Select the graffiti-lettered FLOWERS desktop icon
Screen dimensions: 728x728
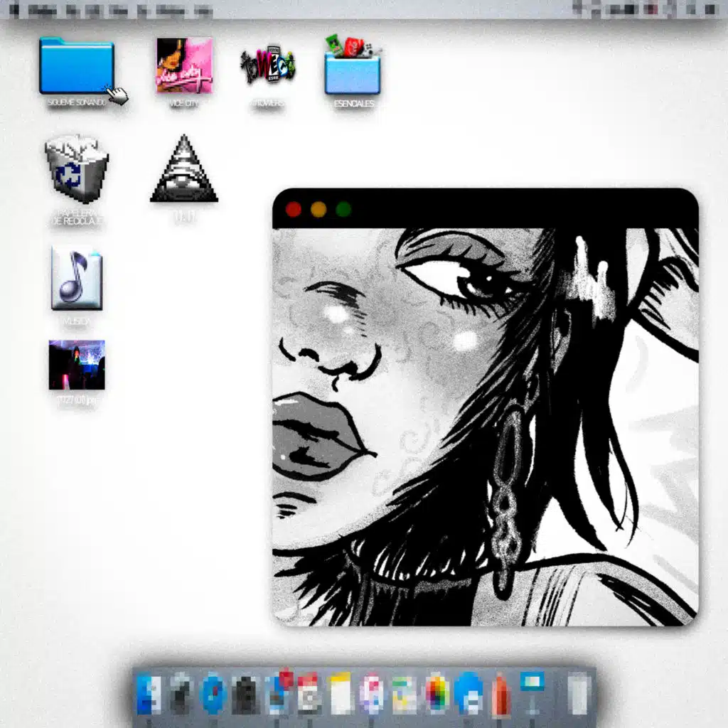point(268,65)
